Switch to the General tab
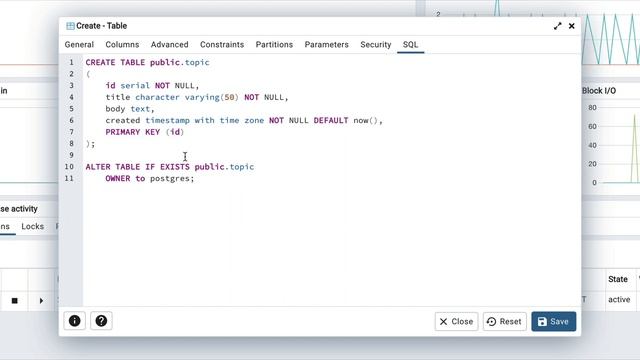This screenshot has height=360, width=640. pos(79,44)
